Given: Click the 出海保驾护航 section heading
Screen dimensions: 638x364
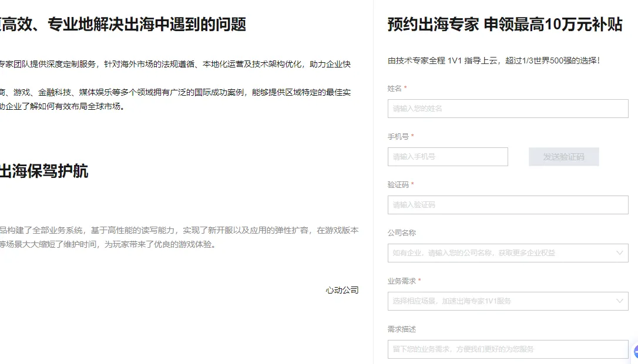Looking at the screenshot, I should [44, 171].
